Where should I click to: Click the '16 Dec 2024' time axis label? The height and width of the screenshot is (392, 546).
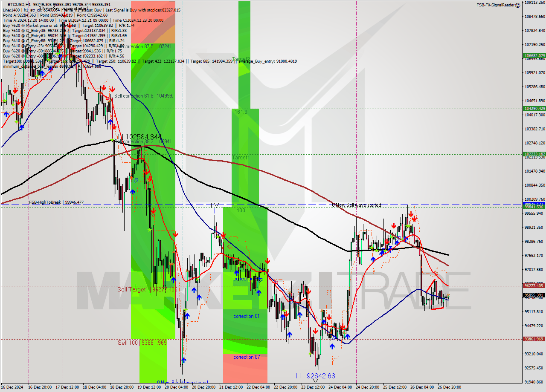[12, 387]
